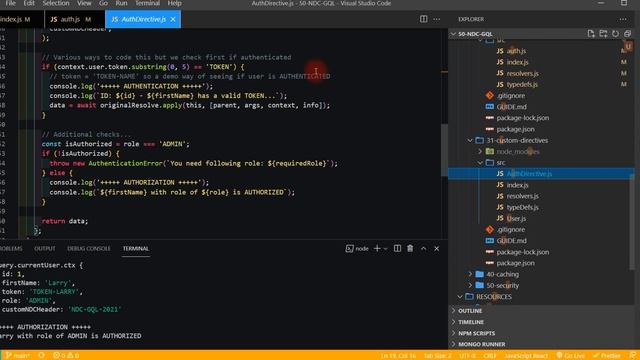The height and width of the screenshot is (360, 640).
Task: Open the View menu
Action: (84, 3)
